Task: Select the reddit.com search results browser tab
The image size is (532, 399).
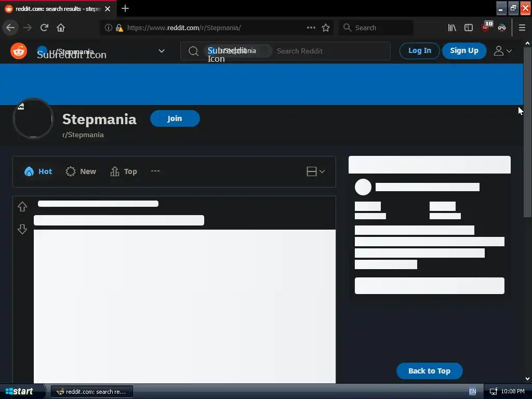Action: click(58, 9)
